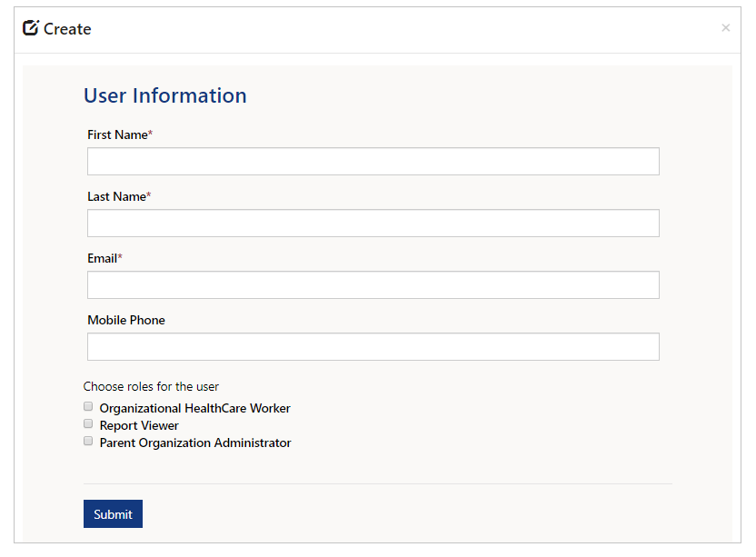
Task: Click the 'Create' title text
Action: (67, 29)
